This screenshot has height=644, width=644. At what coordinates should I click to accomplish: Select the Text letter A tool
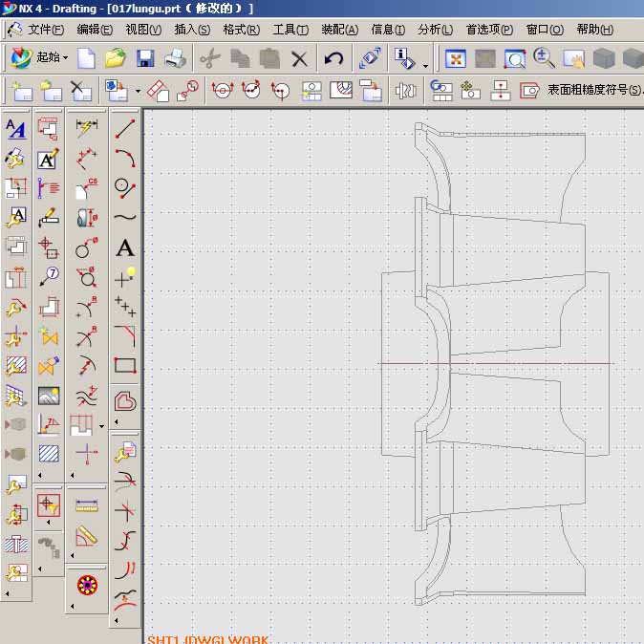coord(125,247)
